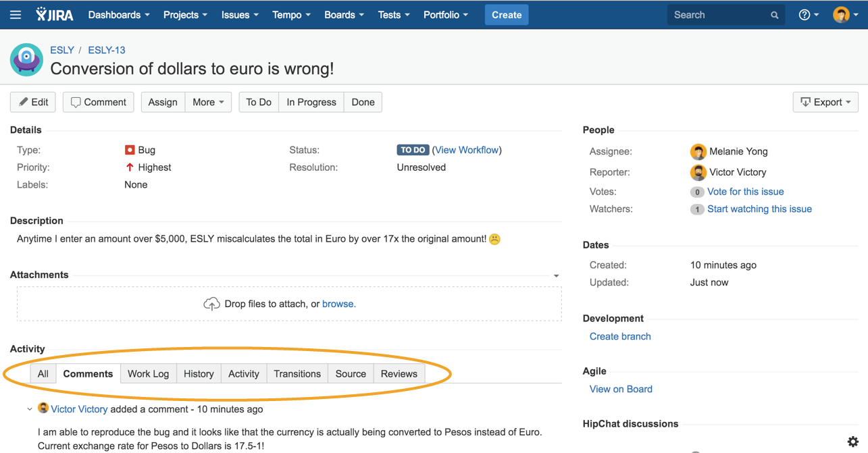Click the View on Board link
This screenshot has width=868, height=453.
click(x=621, y=389)
